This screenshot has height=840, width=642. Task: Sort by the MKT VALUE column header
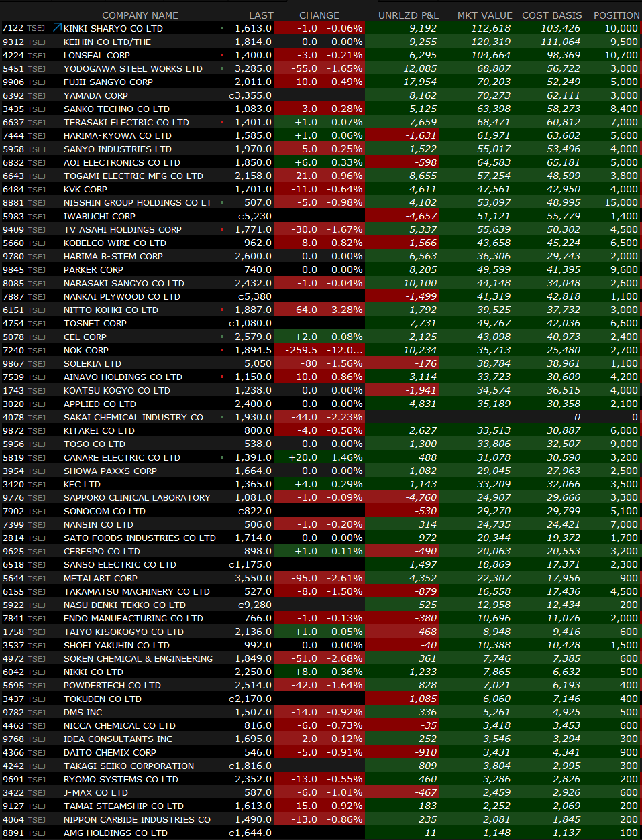tap(484, 15)
